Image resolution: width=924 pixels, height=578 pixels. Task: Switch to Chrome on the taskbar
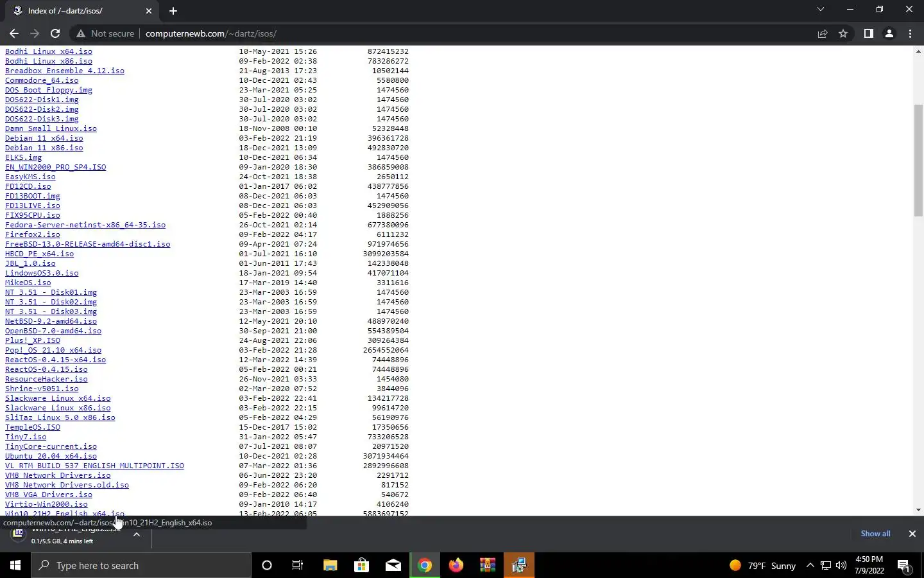pos(424,565)
